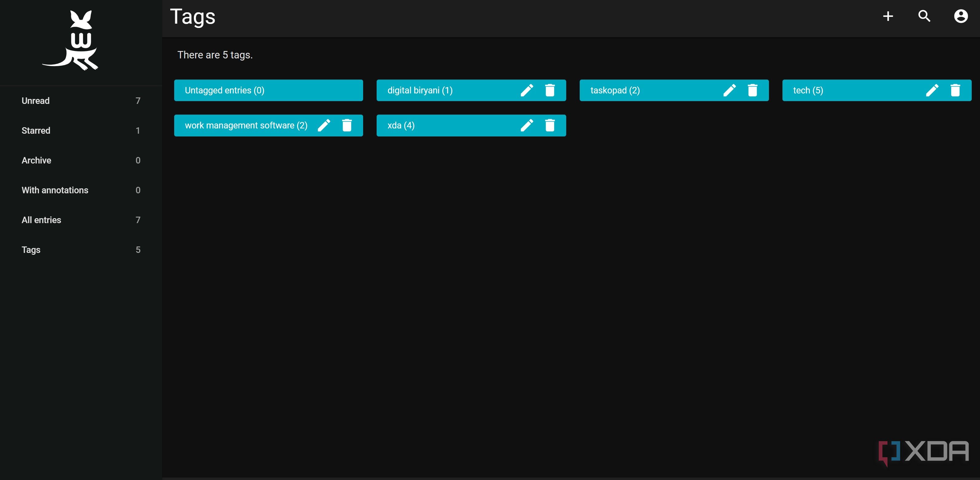This screenshot has height=480, width=980.
Task: Show entries With annotations
Action: (81, 190)
